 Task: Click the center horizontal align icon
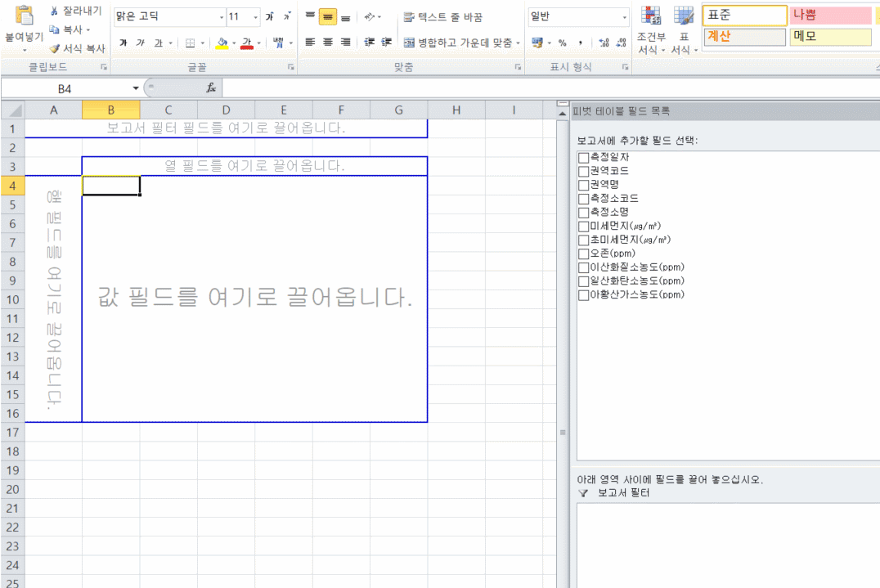click(x=327, y=43)
